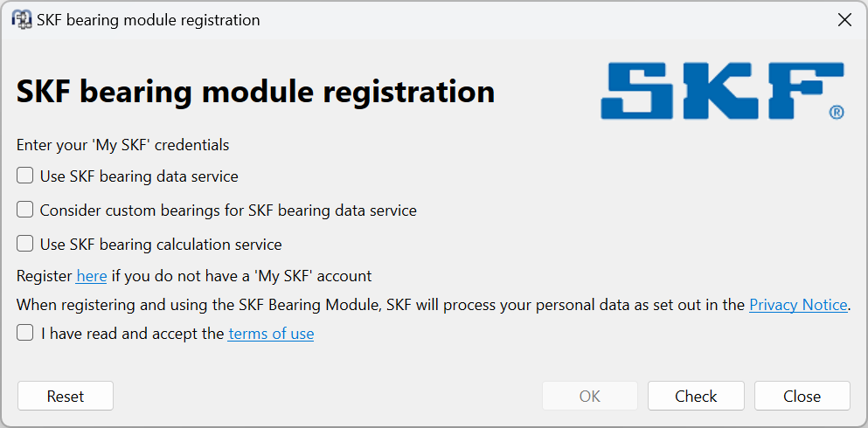Click the "if you do not have a 'My SKF' account" text

pyautogui.click(x=241, y=276)
